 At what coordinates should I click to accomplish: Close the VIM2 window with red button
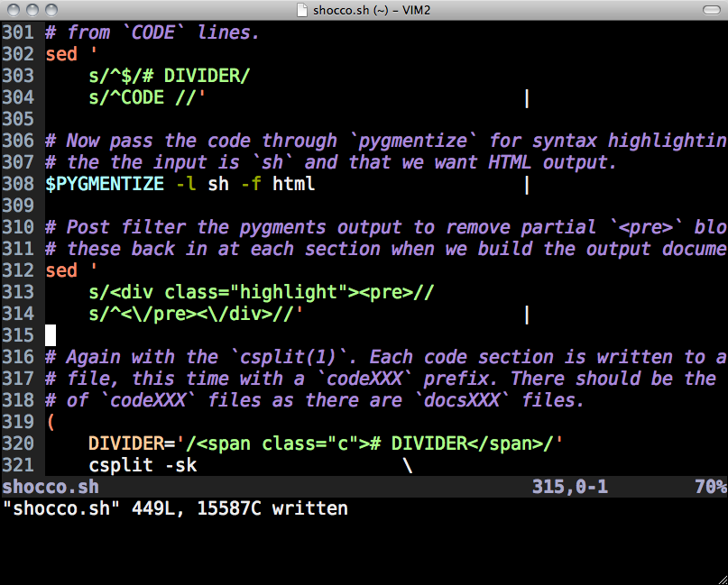tap(12, 10)
